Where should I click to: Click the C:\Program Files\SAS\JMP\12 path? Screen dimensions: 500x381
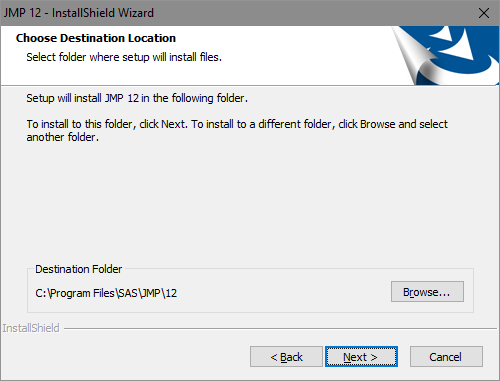[x=106, y=293]
